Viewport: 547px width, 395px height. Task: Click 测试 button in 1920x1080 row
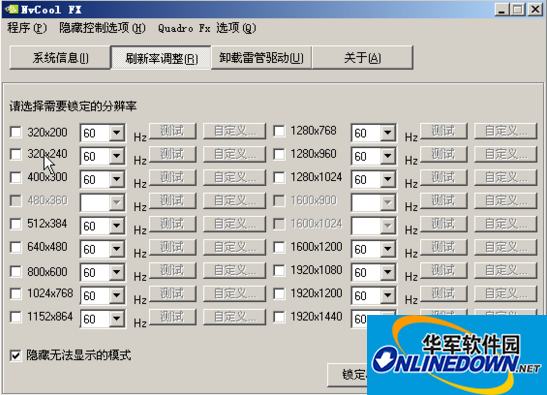click(x=444, y=270)
